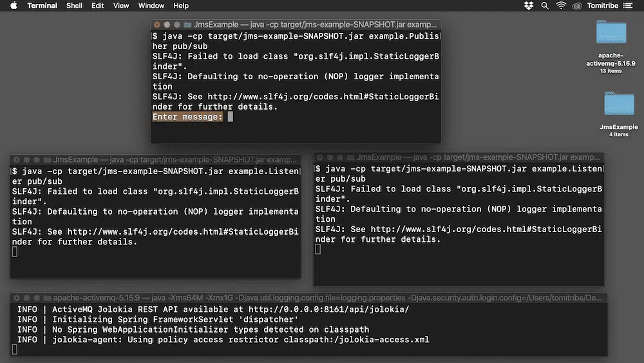The width and height of the screenshot is (644, 363).
Task: Click the folder proxy icon in the apache-activemq title bar
Action: 47,299
